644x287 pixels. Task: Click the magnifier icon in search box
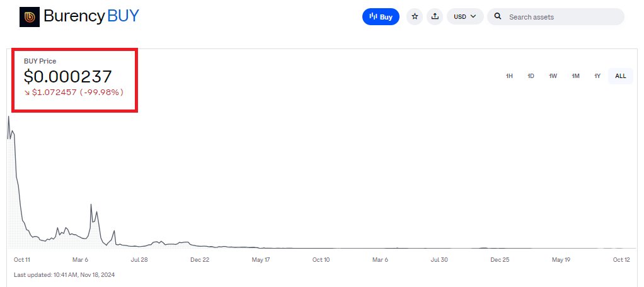[x=497, y=17]
